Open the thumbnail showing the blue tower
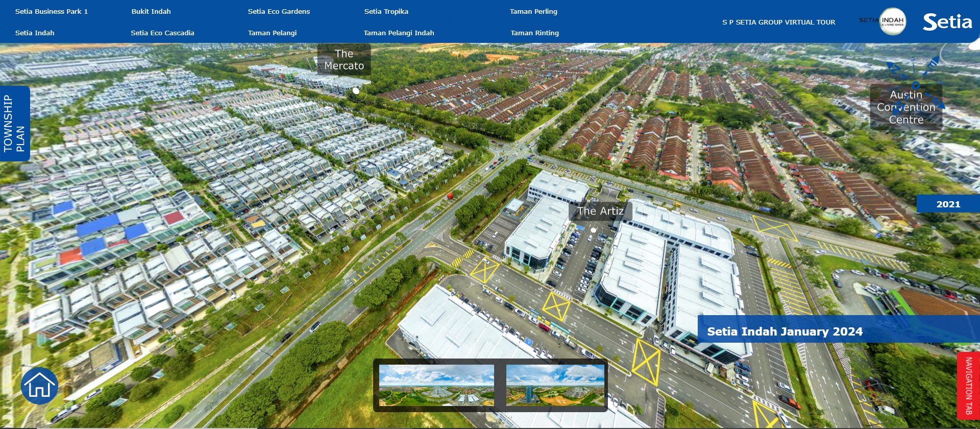Screen dimensions: 980x429 [555, 385]
